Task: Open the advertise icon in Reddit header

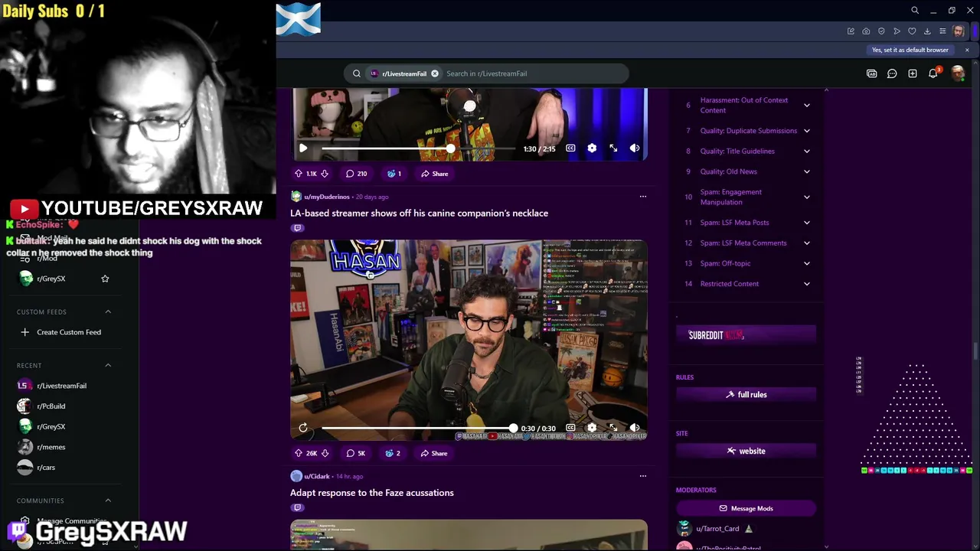Action: 871,73
